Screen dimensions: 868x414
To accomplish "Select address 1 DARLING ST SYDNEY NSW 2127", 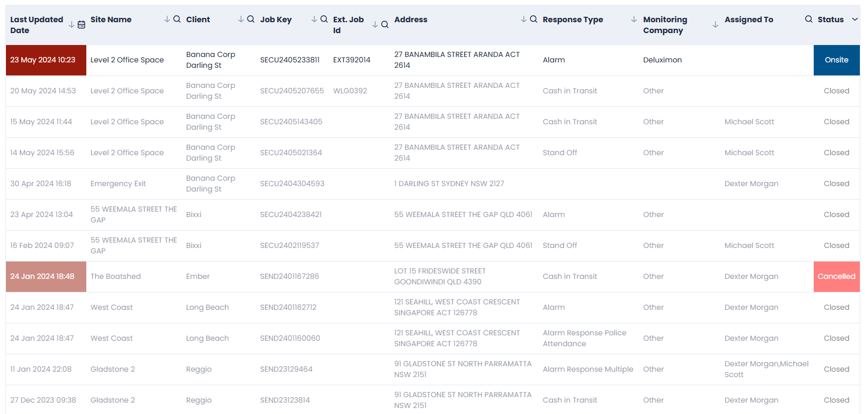I will tap(449, 183).
